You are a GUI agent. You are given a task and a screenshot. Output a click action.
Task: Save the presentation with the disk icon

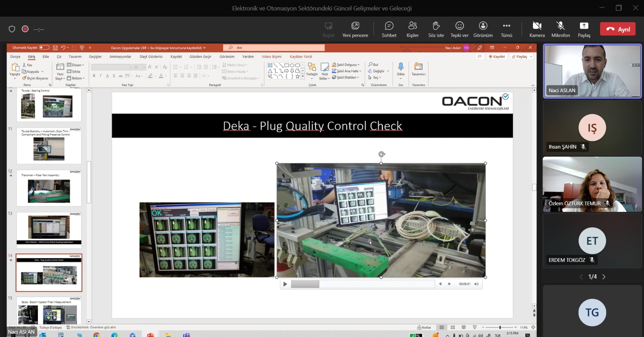click(55, 48)
